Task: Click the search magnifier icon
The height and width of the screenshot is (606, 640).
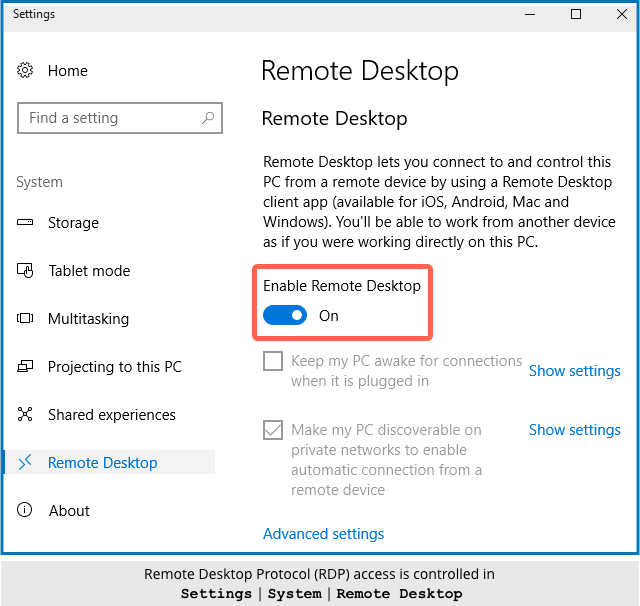Action: click(208, 118)
